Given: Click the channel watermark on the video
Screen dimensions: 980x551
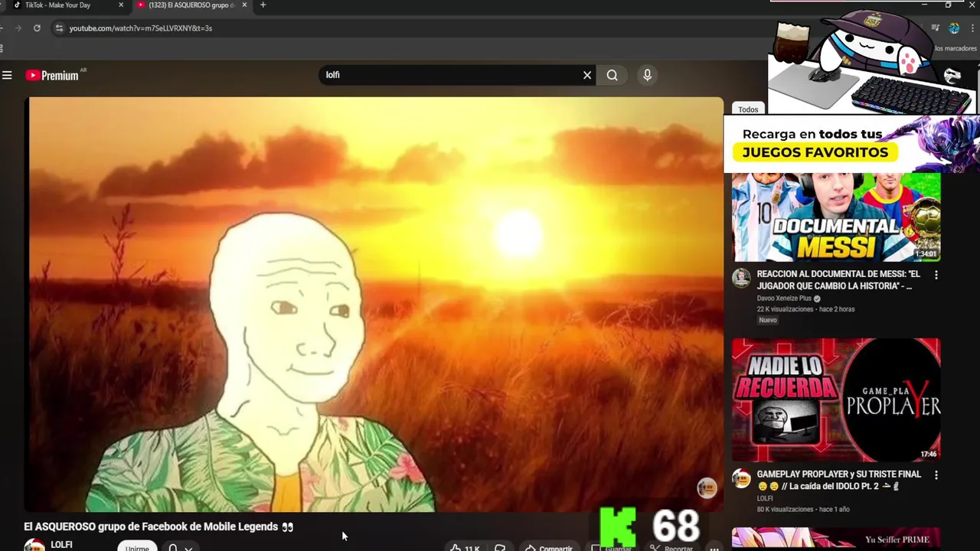Looking at the screenshot, I should click(x=707, y=488).
